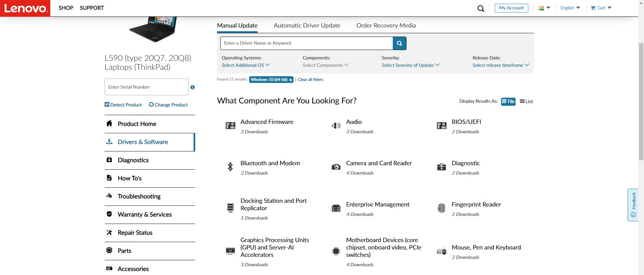Click the My Account button
Image resolution: width=644 pixels, height=275 pixels.
click(511, 8)
